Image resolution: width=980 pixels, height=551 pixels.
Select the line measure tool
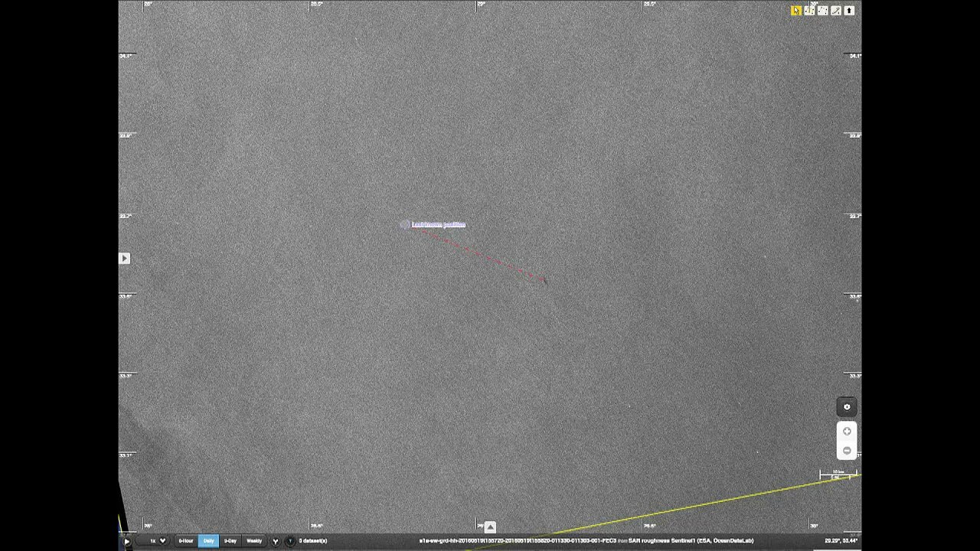pos(836,11)
